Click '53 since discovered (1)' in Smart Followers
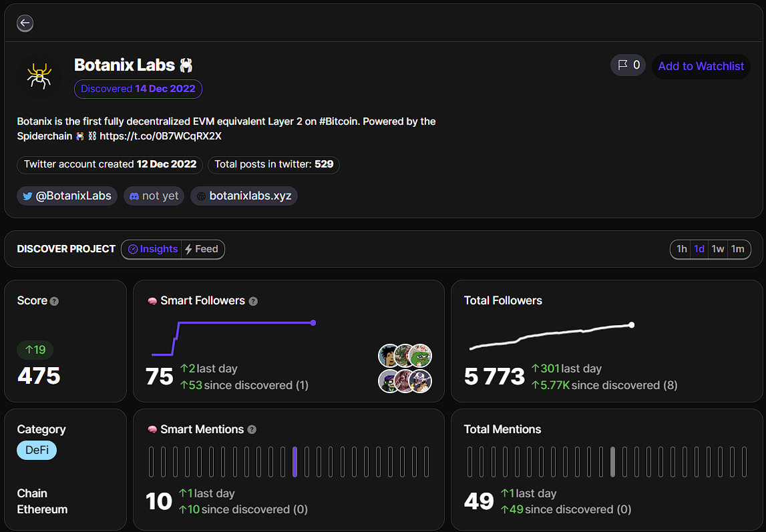This screenshot has height=532, width=766. 244,386
